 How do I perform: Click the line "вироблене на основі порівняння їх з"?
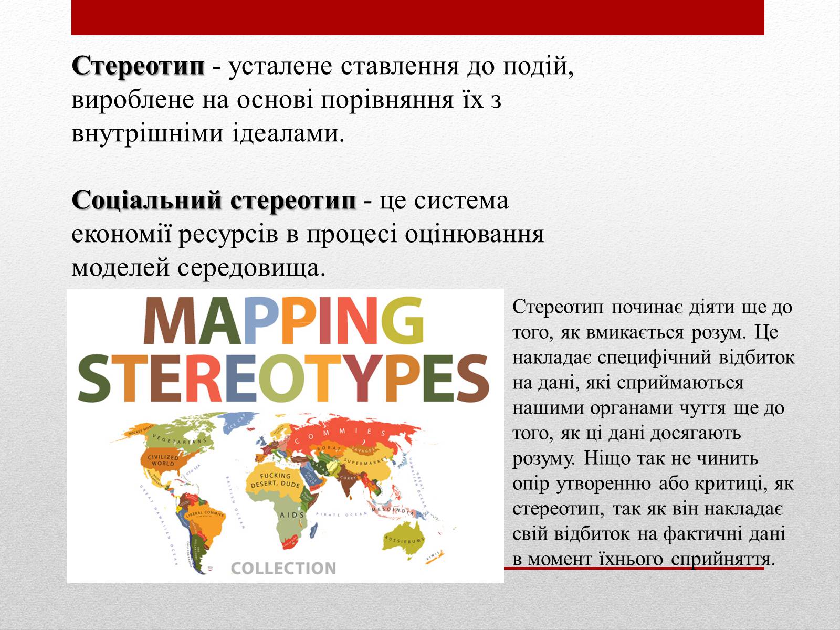(x=287, y=100)
